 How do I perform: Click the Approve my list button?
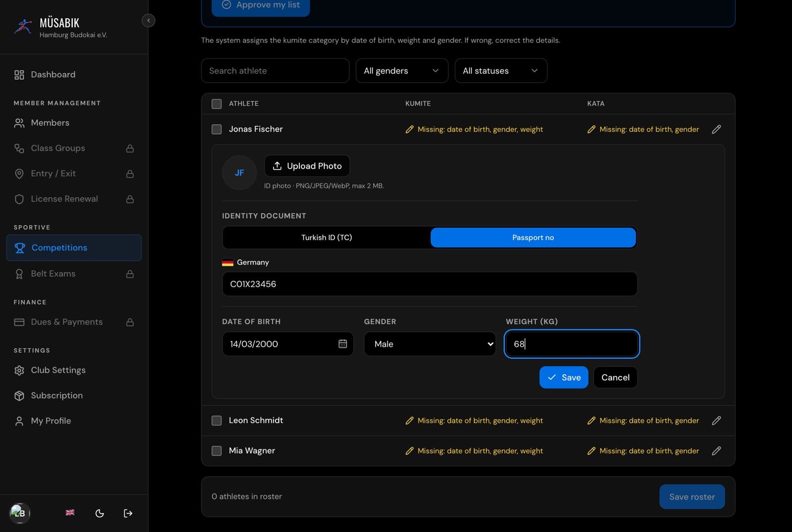pos(261,6)
